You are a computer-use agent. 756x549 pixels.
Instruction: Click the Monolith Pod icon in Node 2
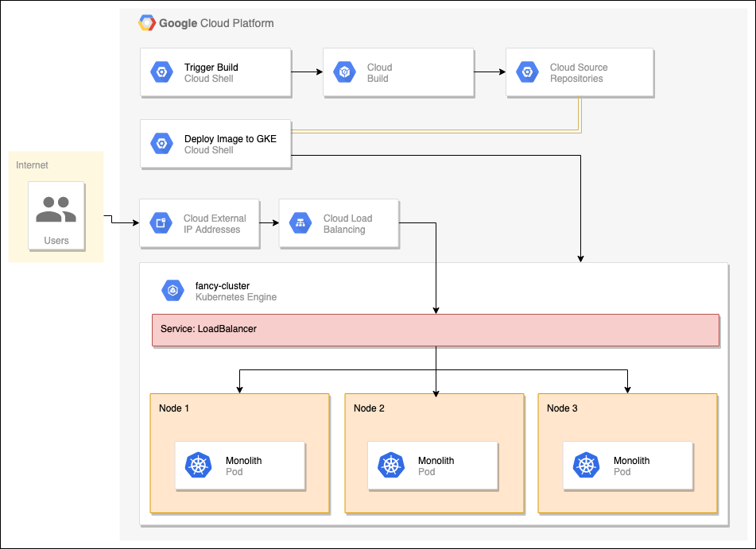[x=391, y=466]
